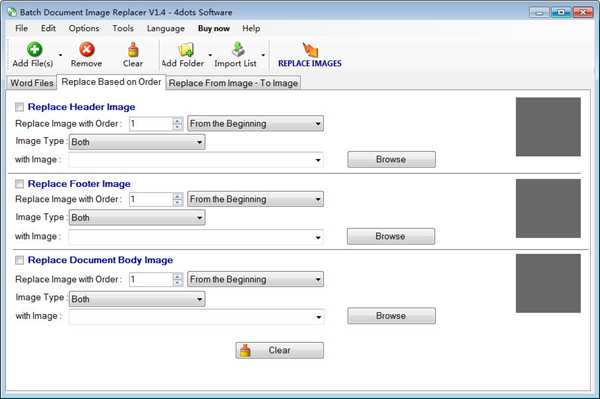Close the Batch Document Image Replacer window
Screen dimensions: 600x399
(583, 13)
